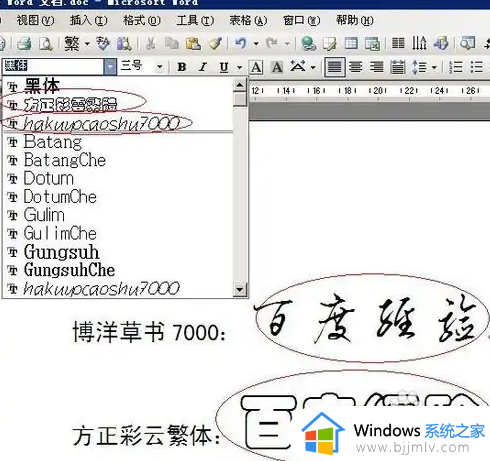Toggle Align Right button
The height and width of the screenshot is (461, 490).
[377, 67]
